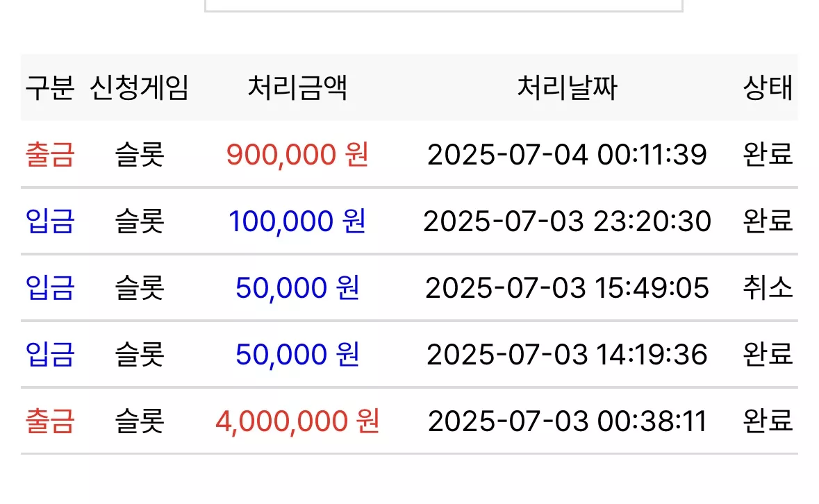Click the date 2025-07-03 23:20:30

[x=568, y=221]
